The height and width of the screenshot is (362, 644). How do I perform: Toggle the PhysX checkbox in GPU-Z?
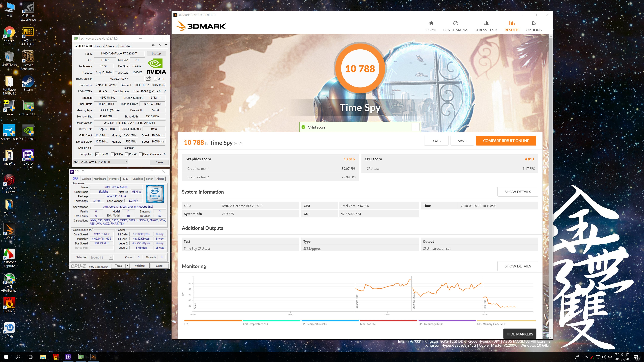pyautogui.click(x=127, y=154)
